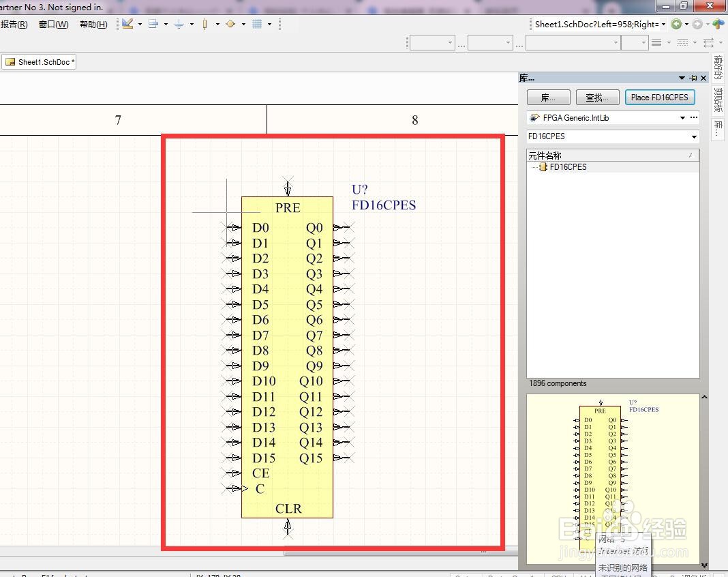Open the power sources ground icon
The width and height of the screenshot is (728, 577).
(x=179, y=24)
